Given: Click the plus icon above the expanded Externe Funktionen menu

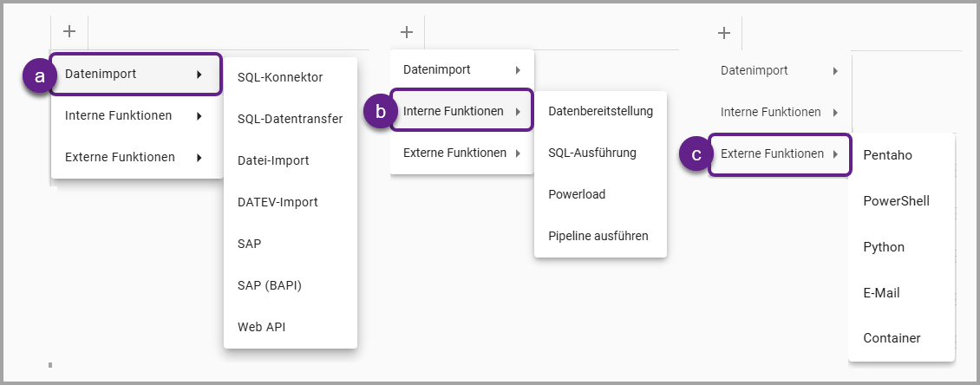Looking at the screenshot, I should [724, 33].
